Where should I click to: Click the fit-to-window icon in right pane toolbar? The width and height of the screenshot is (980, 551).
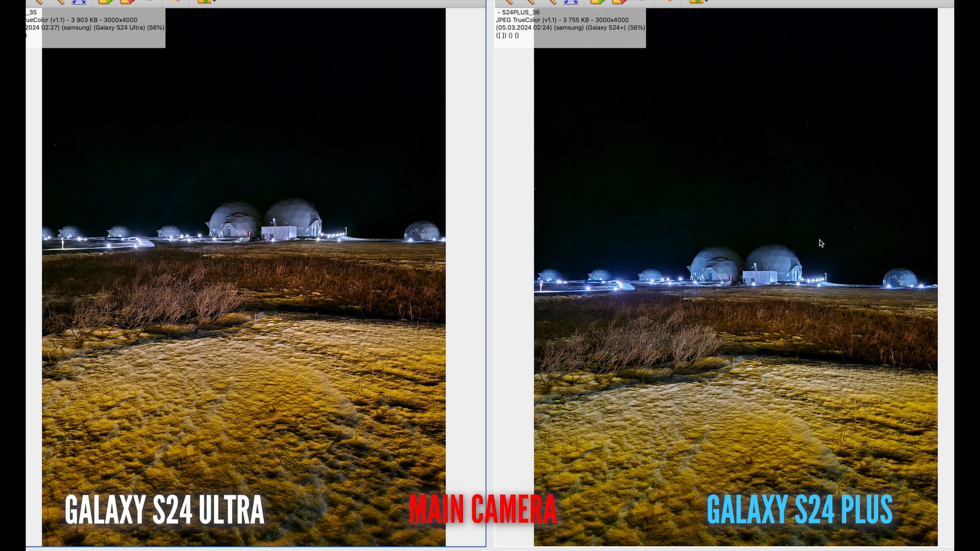[x=571, y=2]
